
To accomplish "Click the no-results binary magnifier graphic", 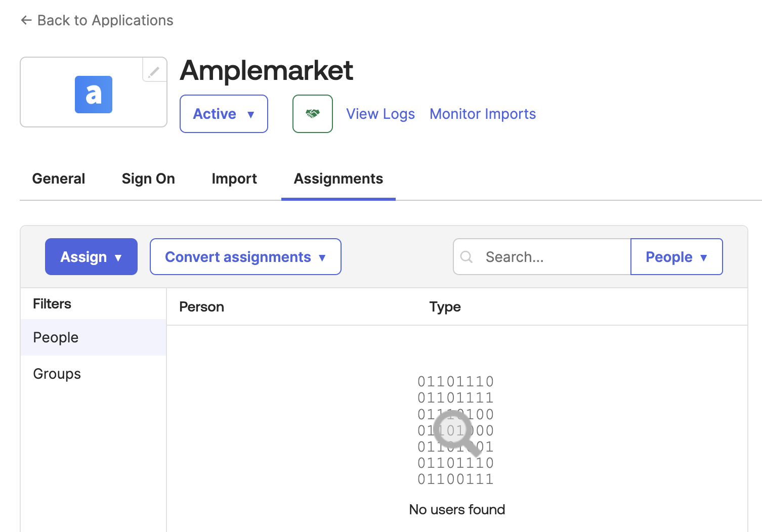I will [456, 430].
